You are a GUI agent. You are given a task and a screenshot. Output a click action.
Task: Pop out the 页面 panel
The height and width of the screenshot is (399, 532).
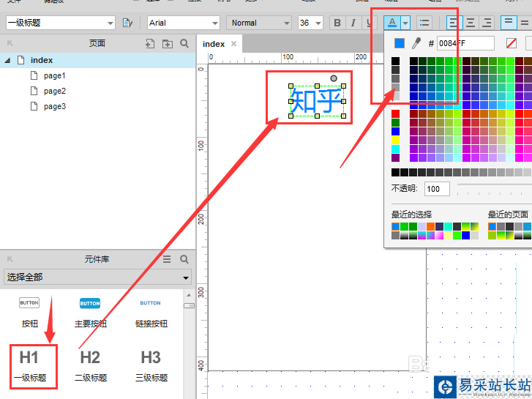tap(10, 43)
